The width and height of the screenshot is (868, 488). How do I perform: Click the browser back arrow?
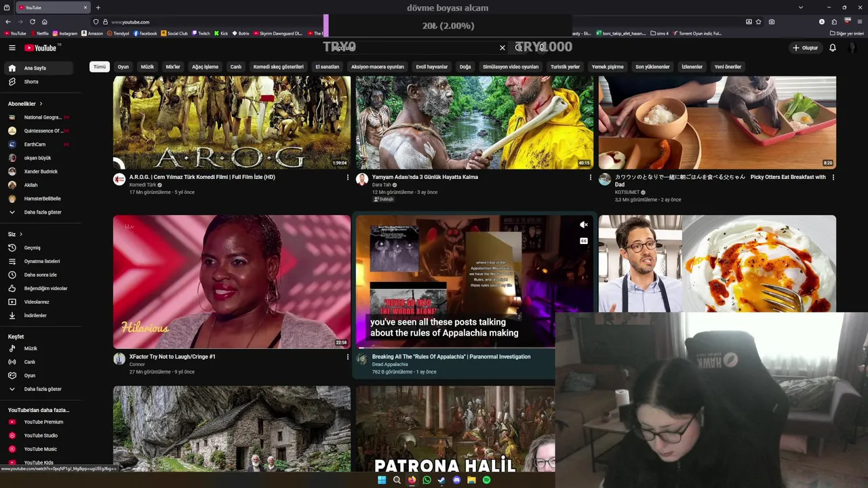pyautogui.click(x=7, y=22)
